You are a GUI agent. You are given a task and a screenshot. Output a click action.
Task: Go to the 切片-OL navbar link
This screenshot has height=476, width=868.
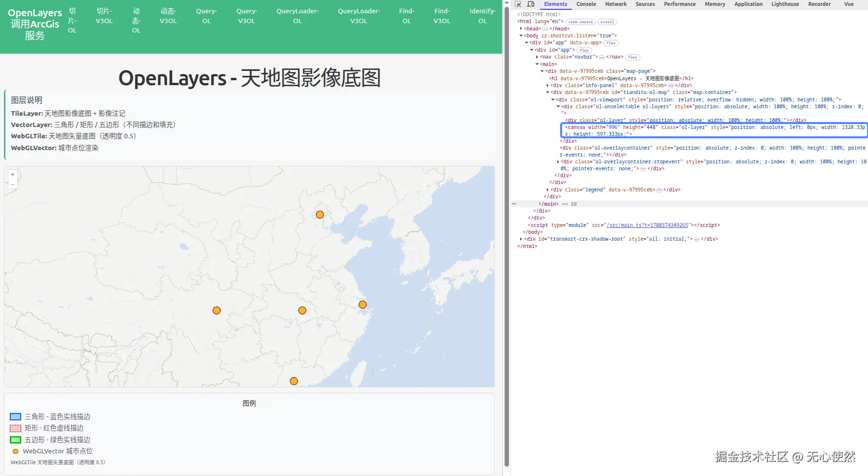(72, 21)
